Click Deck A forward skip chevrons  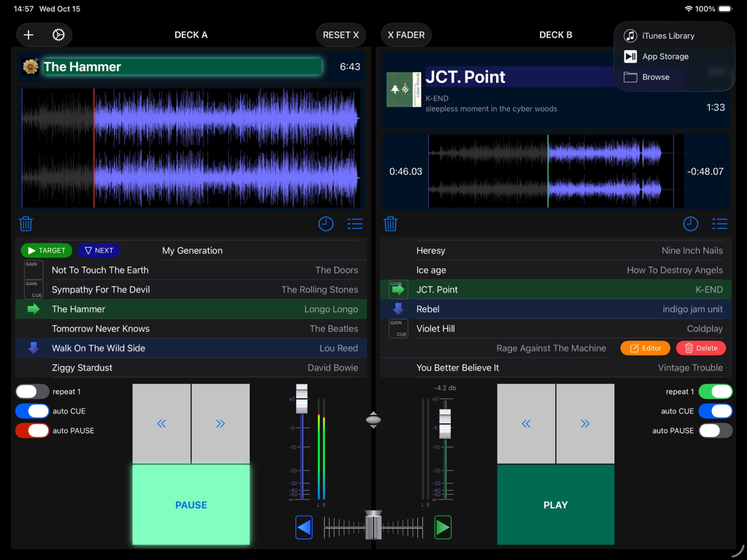click(220, 424)
